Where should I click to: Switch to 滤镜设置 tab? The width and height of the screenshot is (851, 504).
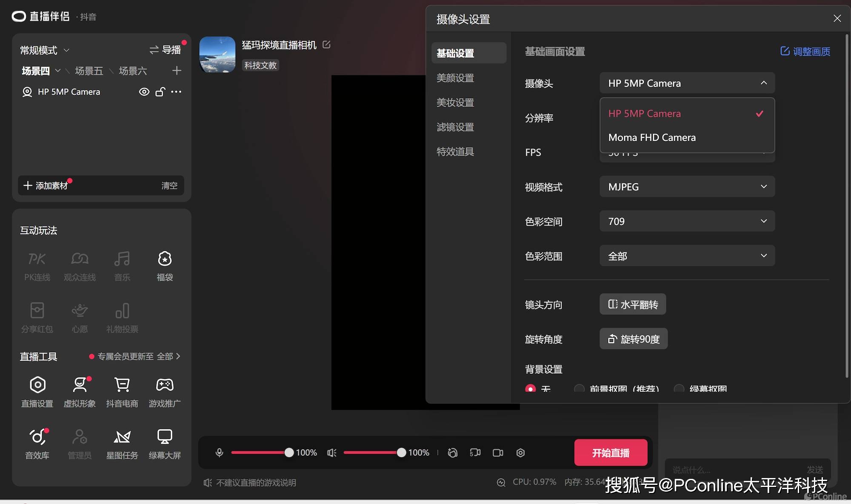(x=455, y=127)
